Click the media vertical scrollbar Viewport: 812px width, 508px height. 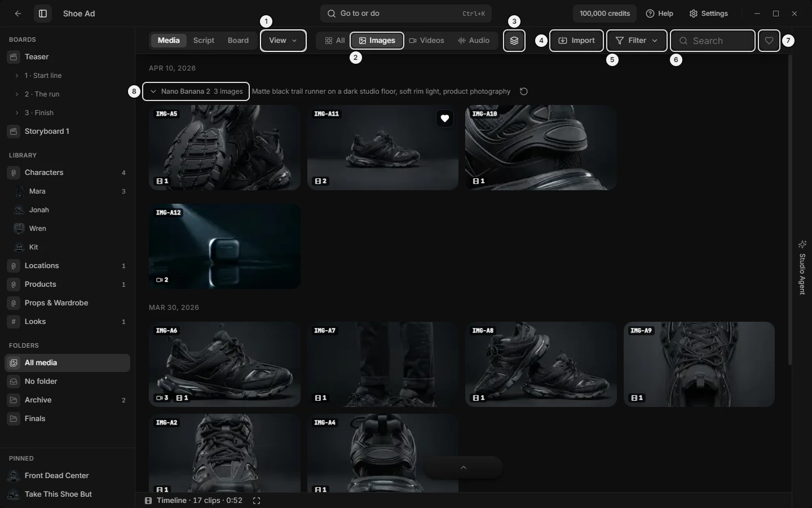point(790,210)
